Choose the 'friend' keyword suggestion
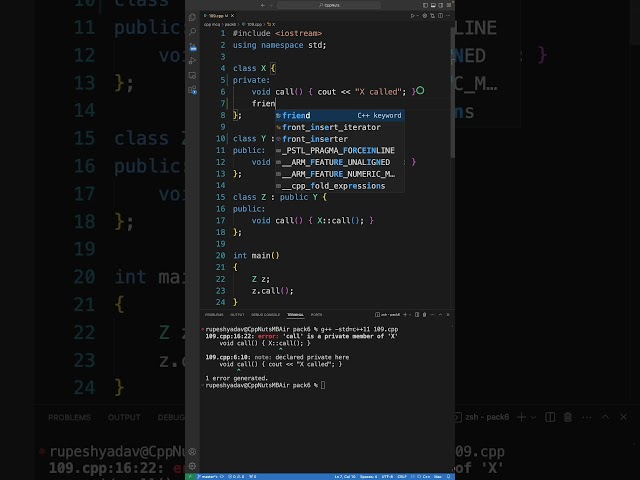 click(340, 116)
